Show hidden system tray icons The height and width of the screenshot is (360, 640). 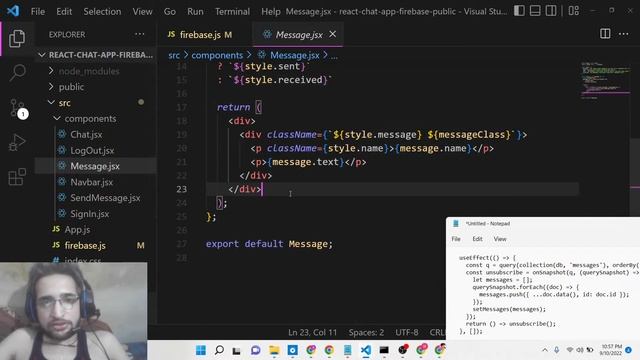545,350
